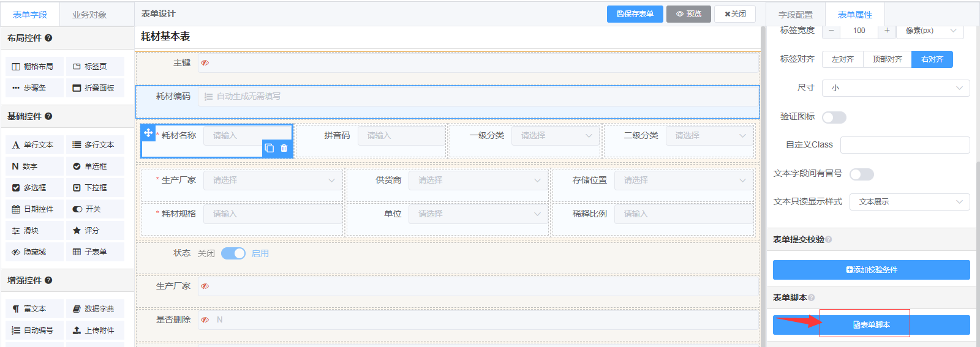Click the copy icon on 耗材名称 field
980x347 pixels.
coord(269,148)
